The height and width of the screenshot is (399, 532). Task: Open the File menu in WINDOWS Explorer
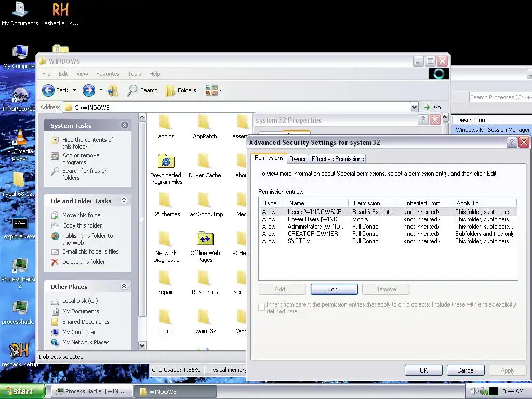(x=46, y=74)
